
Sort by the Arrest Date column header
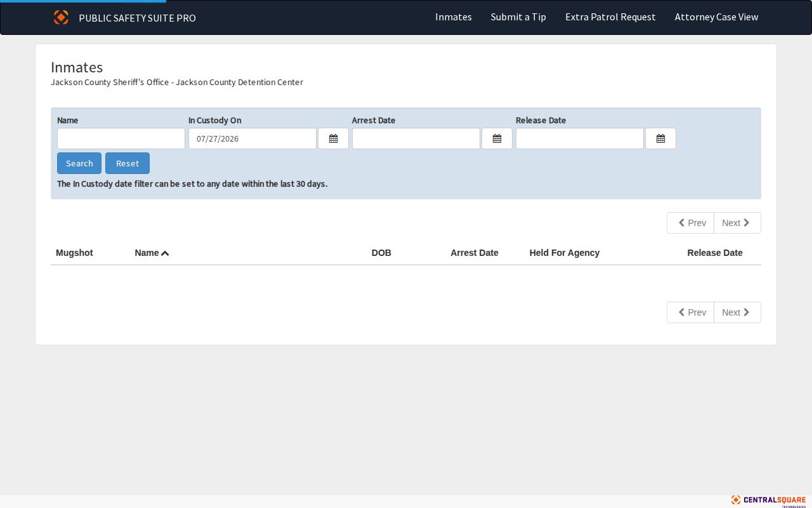475,253
